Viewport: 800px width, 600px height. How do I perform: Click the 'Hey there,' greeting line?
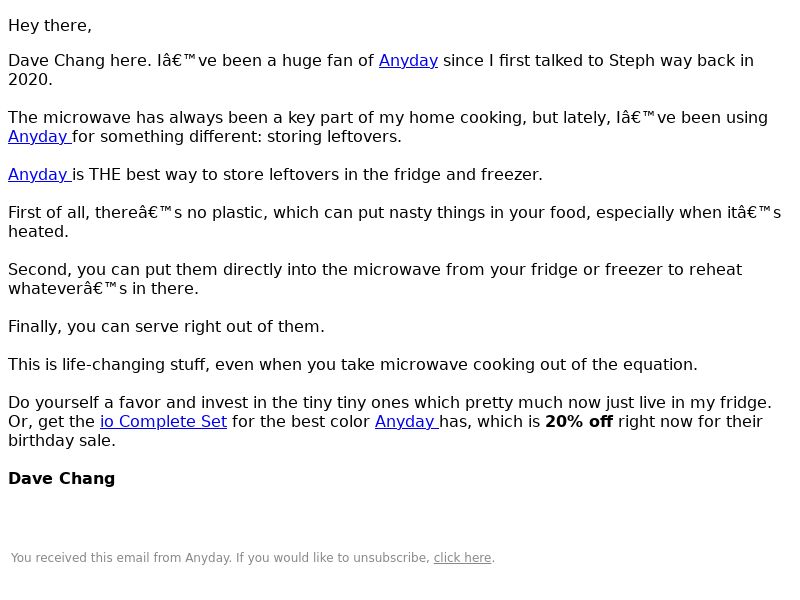tap(50, 26)
